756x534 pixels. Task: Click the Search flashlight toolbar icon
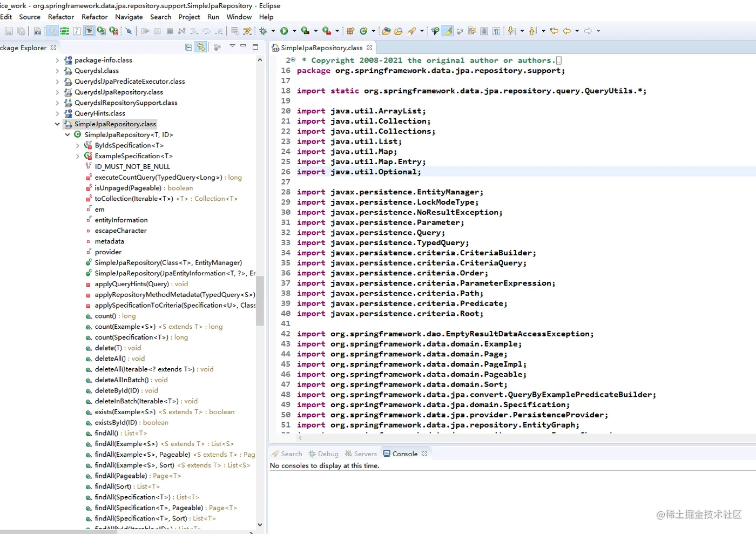tap(411, 31)
